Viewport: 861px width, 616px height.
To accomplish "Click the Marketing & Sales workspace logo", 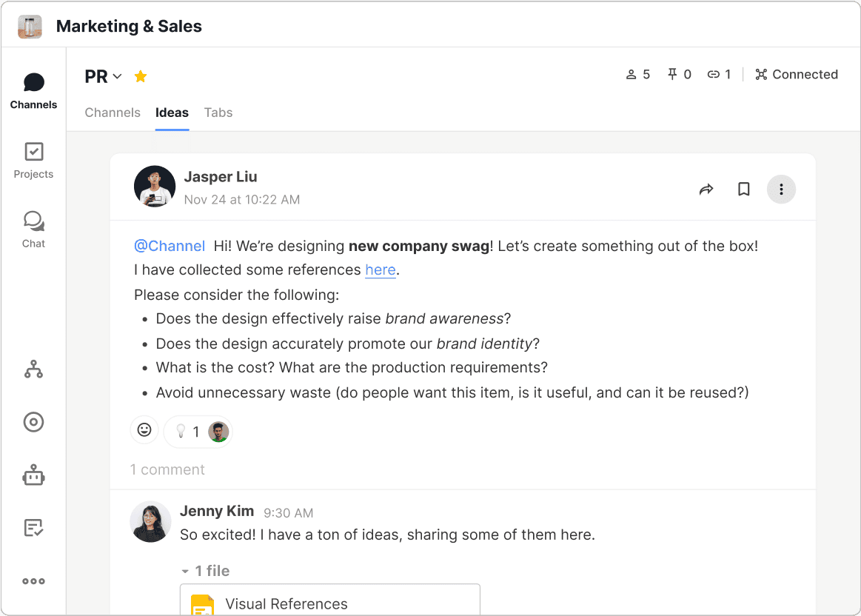I will pos(30,27).
